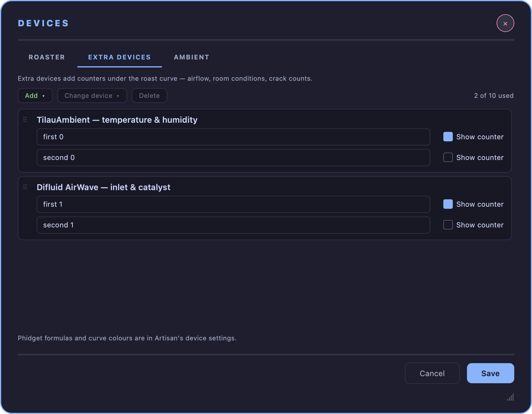Open the Add dropdown menu
This screenshot has width=532, height=414.
click(x=35, y=96)
